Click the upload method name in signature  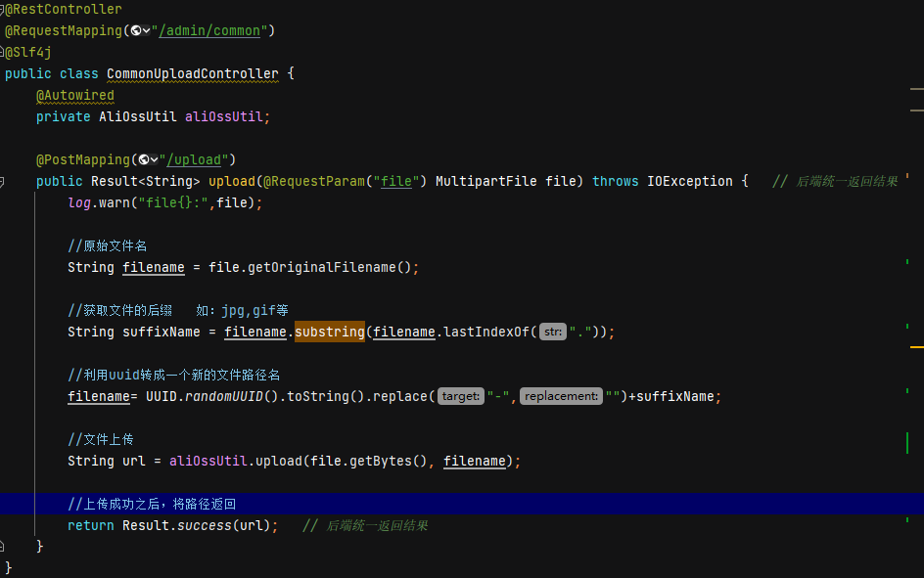coord(232,181)
